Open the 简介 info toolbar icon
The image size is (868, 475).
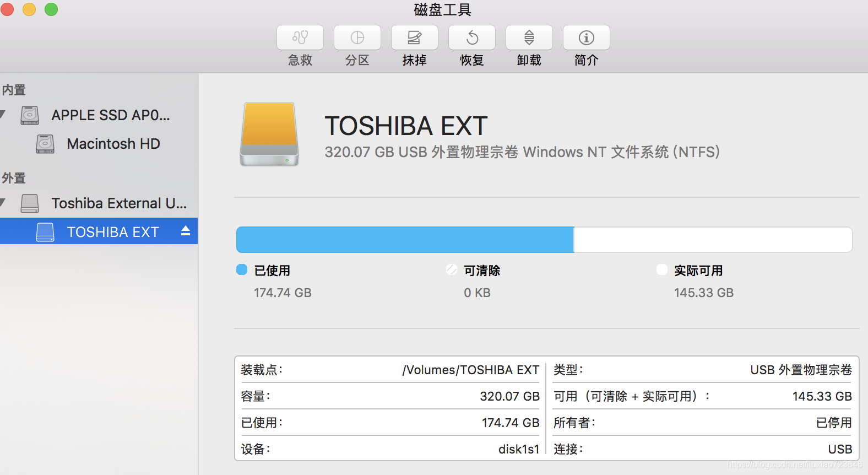tap(587, 37)
